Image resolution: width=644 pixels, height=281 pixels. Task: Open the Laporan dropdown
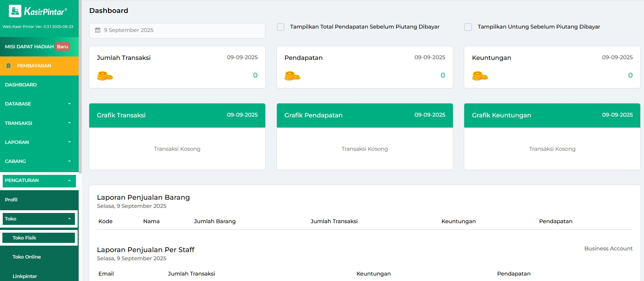(37, 142)
